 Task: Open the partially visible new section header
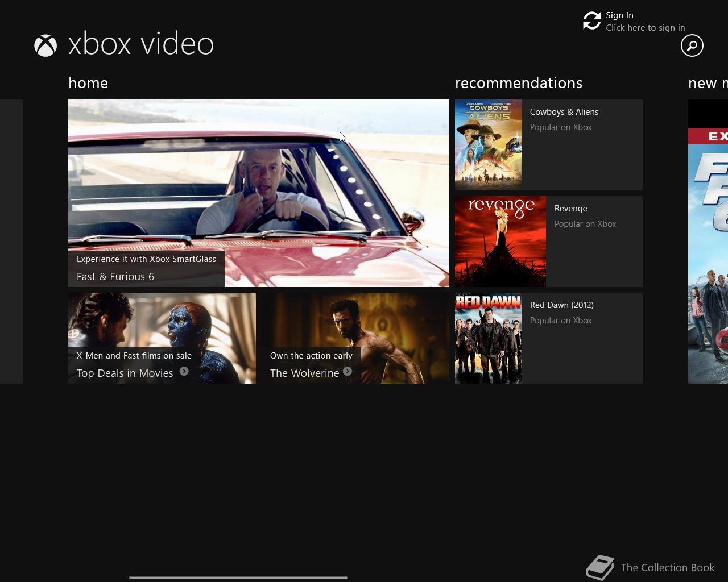point(708,83)
